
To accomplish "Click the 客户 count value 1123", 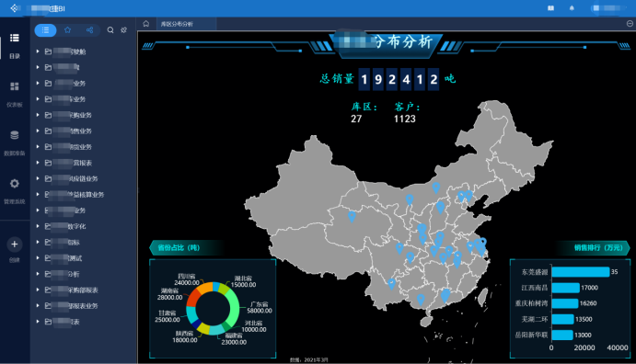I will point(405,119).
